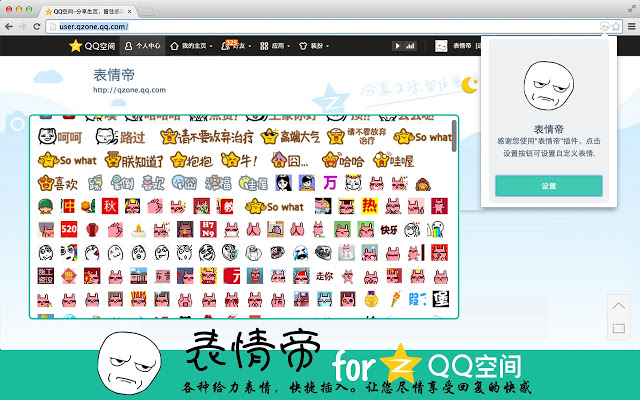Click the music play button in nav bar
This screenshot has height=400, width=640.
pyautogui.click(x=397, y=46)
